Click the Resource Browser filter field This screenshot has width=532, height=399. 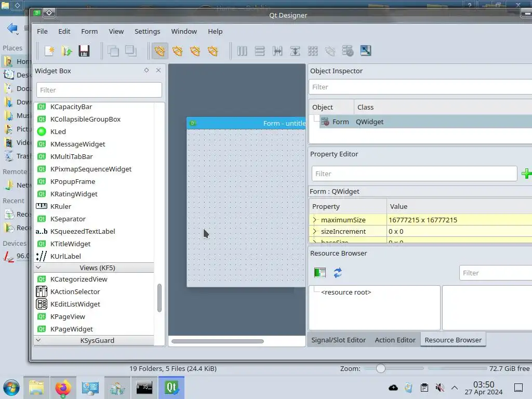pos(495,273)
